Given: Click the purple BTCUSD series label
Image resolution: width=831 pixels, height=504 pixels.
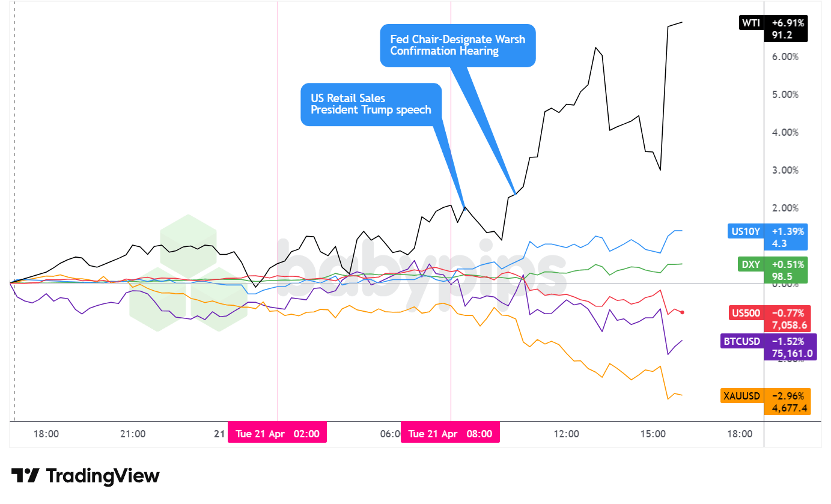Looking at the screenshot, I should coord(743,341).
